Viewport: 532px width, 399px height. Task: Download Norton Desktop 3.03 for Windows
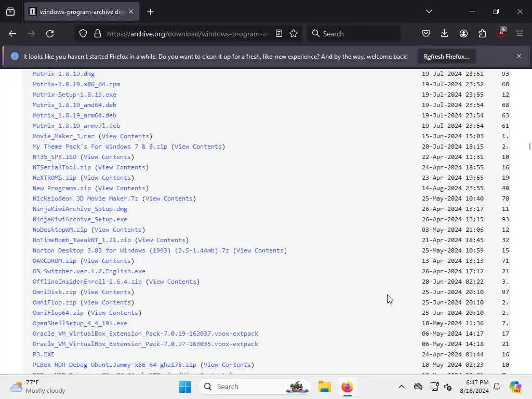click(x=130, y=251)
